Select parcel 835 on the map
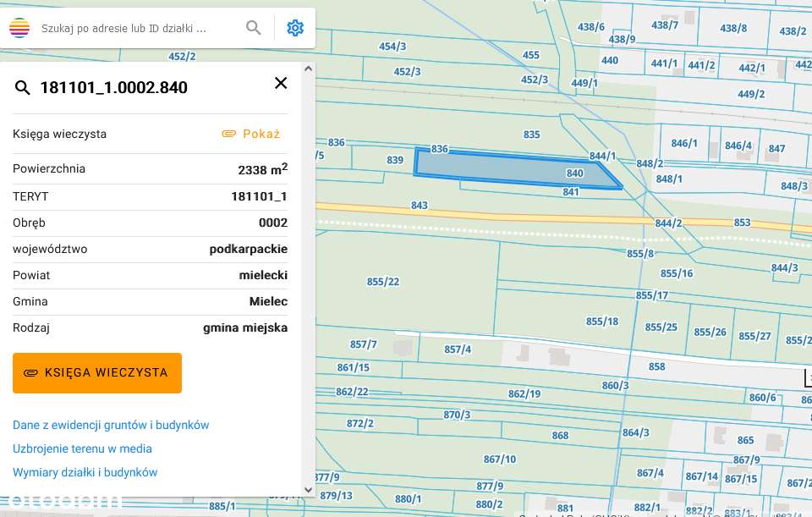 (531, 135)
